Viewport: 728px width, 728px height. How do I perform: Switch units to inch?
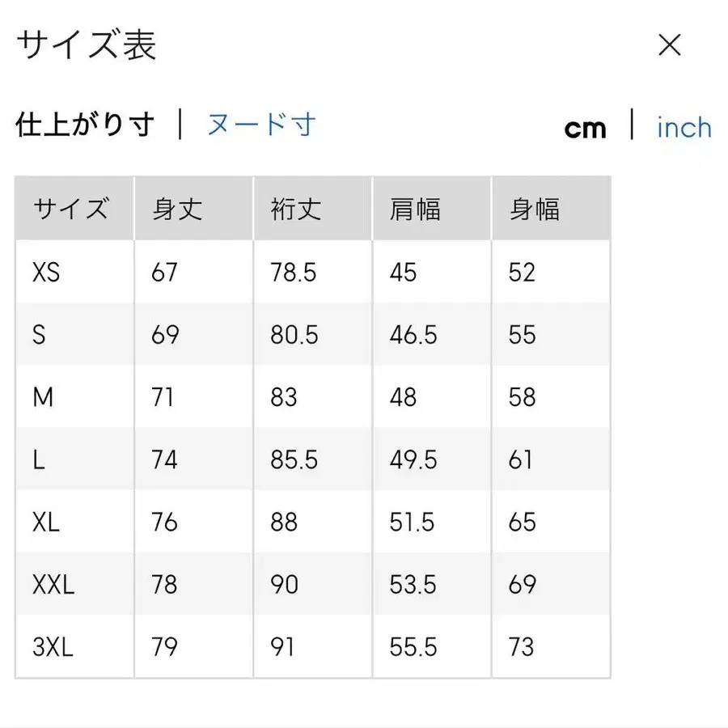(x=684, y=127)
